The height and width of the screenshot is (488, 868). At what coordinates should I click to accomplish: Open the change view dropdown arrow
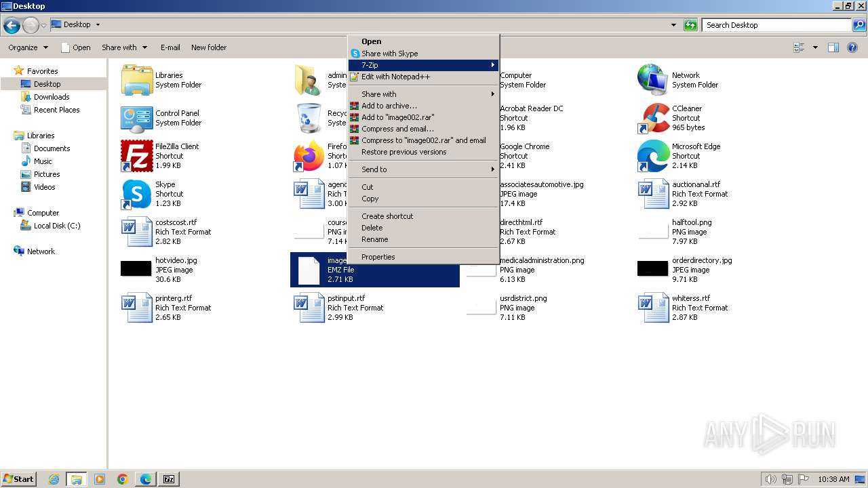(x=815, y=47)
